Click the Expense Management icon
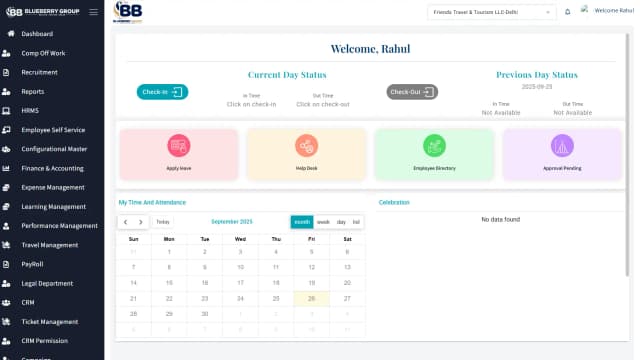This screenshot has height=360, width=640. click(x=6, y=187)
